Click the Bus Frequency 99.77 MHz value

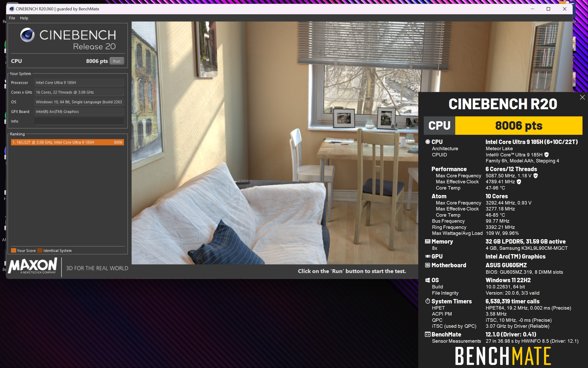click(x=497, y=221)
